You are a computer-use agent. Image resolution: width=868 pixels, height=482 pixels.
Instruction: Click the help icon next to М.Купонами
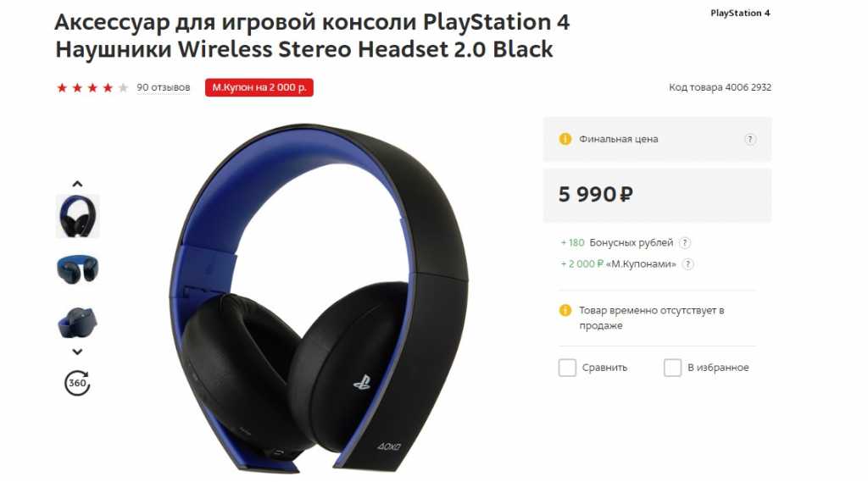coord(687,264)
